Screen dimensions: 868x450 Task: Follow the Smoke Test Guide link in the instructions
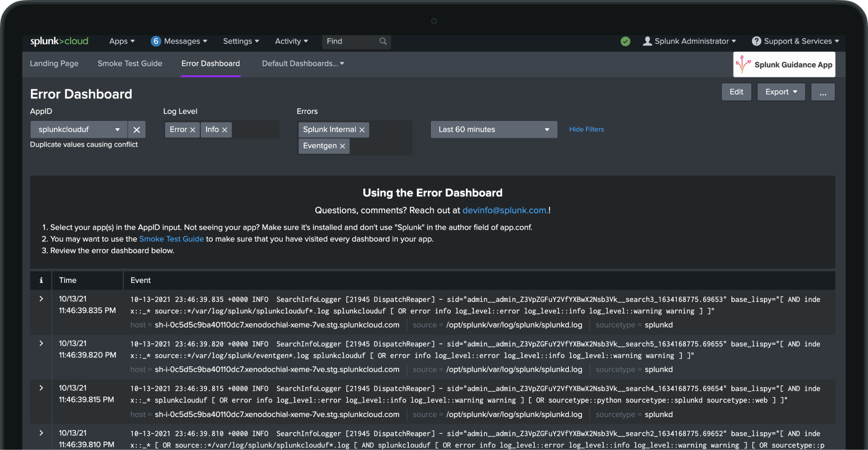[172, 239]
